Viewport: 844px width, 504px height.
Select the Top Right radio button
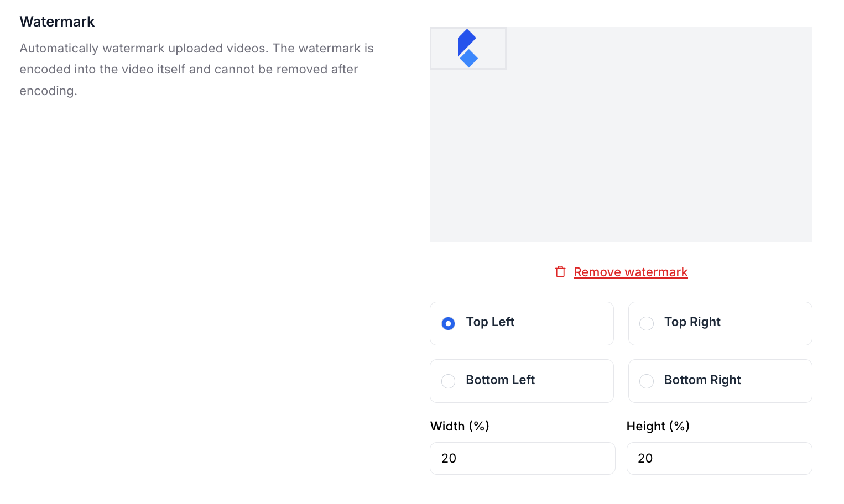pos(647,323)
